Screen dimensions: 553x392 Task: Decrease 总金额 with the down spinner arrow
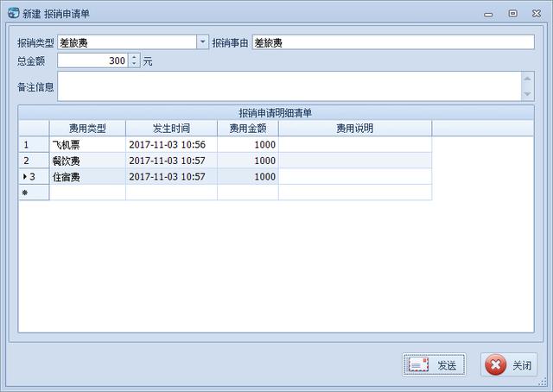point(134,64)
